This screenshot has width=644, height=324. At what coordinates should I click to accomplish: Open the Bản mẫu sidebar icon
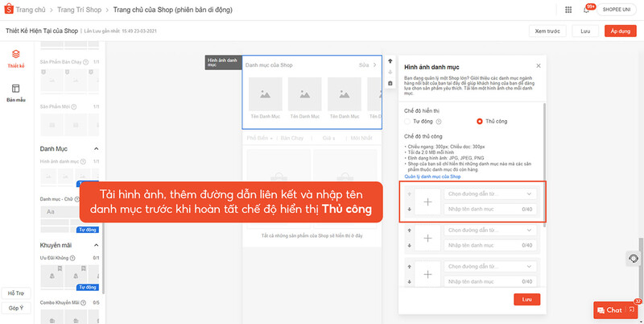coord(15,91)
